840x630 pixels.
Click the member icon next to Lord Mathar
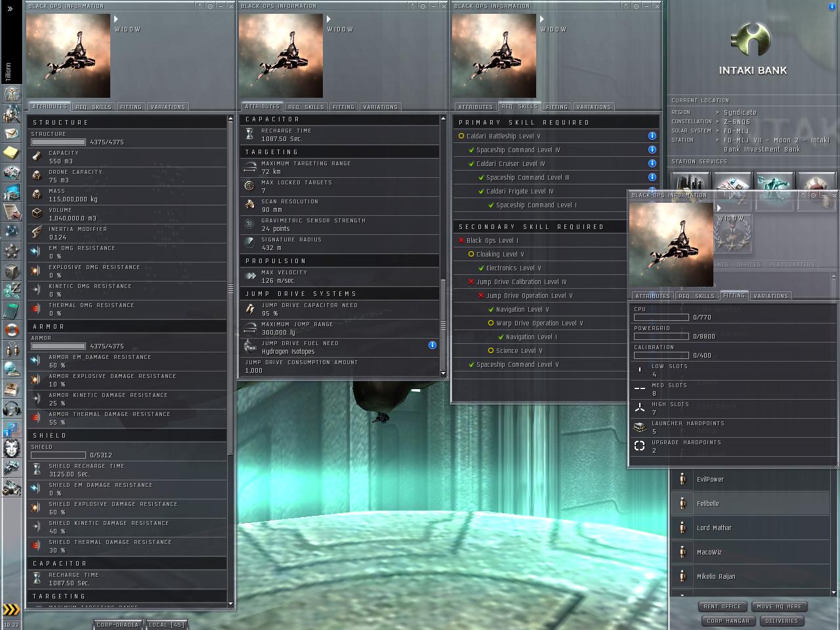tap(682, 528)
